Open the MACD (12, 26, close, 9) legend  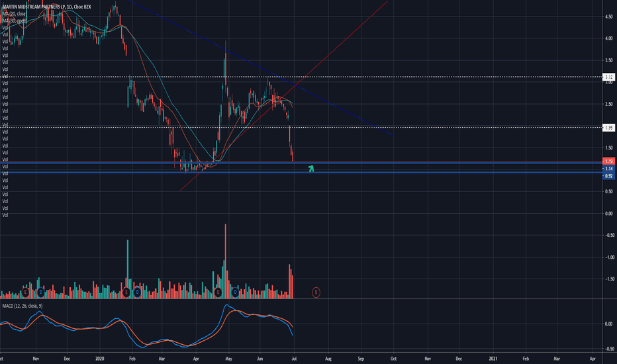pyautogui.click(x=23, y=306)
